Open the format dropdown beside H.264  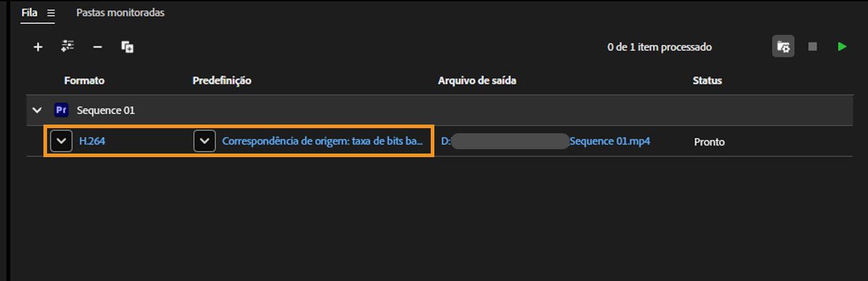pos(61,141)
